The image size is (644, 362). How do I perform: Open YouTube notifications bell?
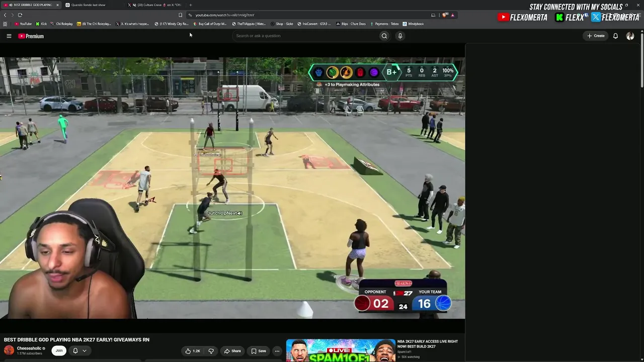coord(615,36)
